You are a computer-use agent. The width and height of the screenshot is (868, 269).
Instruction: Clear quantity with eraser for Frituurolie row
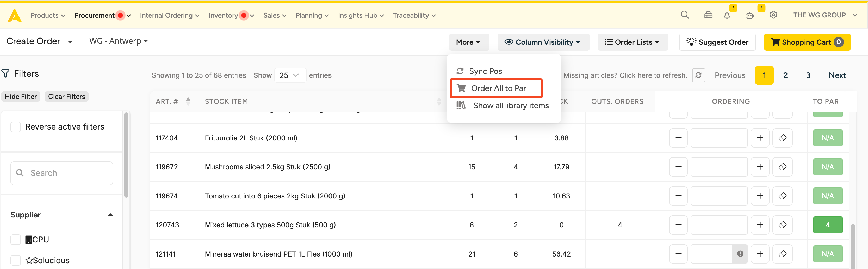tap(782, 138)
